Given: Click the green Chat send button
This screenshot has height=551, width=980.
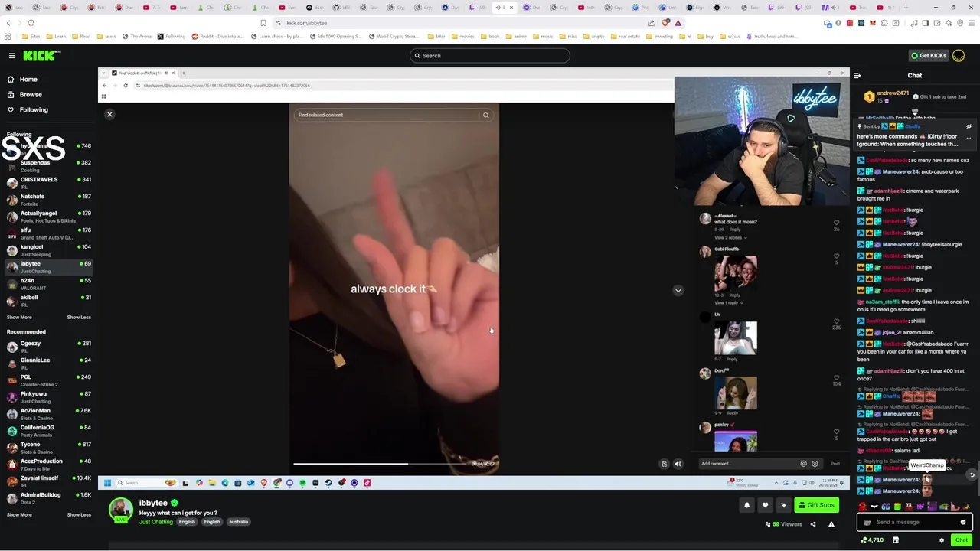Looking at the screenshot, I should click(x=961, y=540).
